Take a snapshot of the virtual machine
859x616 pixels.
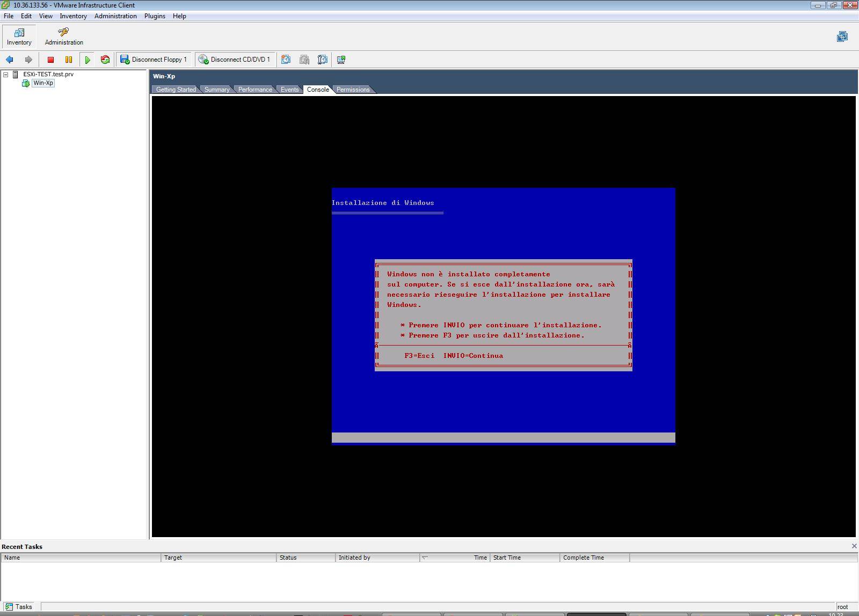click(286, 60)
